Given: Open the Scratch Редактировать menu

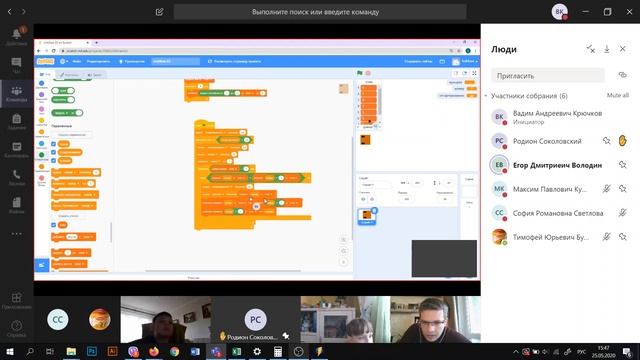Looking at the screenshot, I should [x=98, y=61].
